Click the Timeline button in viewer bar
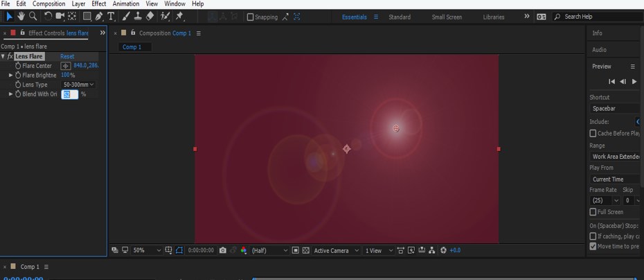Image resolution: width=644 pixels, height=280 pixels. 422,250
